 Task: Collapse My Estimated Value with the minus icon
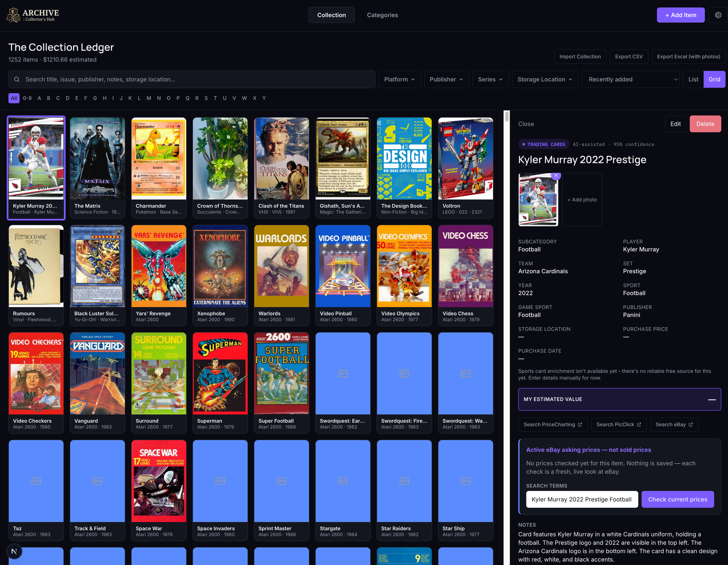coord(712,399)
